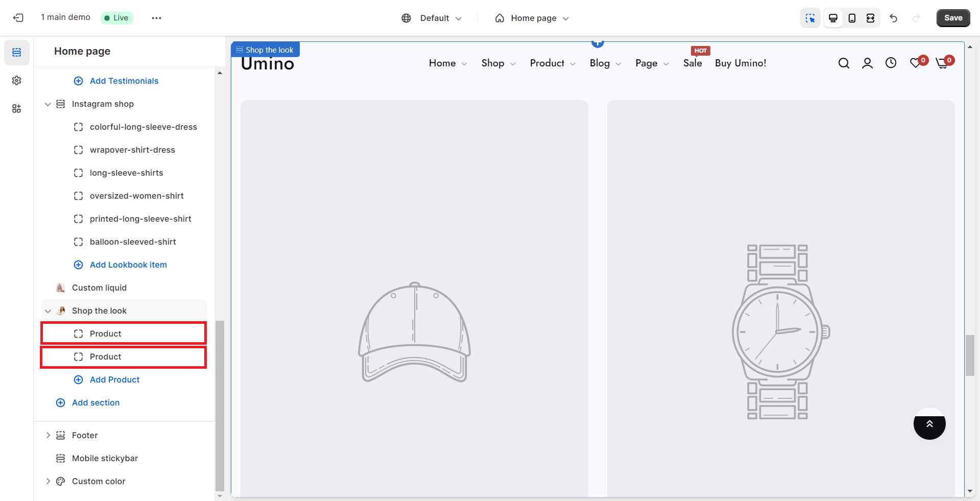The height and width of the screenshot is (501, 980).
Task: Open the theme settings gear icon
Action: [x=17, y=81]
